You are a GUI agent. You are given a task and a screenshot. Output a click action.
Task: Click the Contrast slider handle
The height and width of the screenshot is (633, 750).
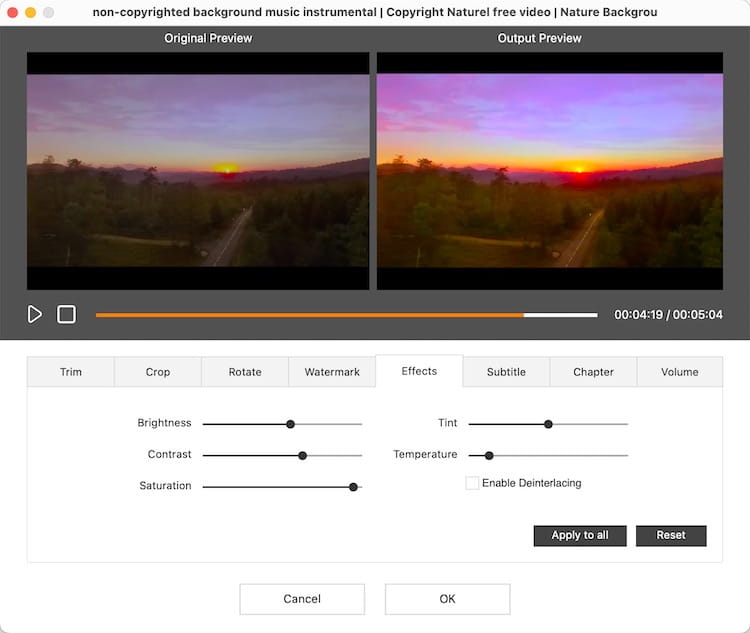click(302, 455)
